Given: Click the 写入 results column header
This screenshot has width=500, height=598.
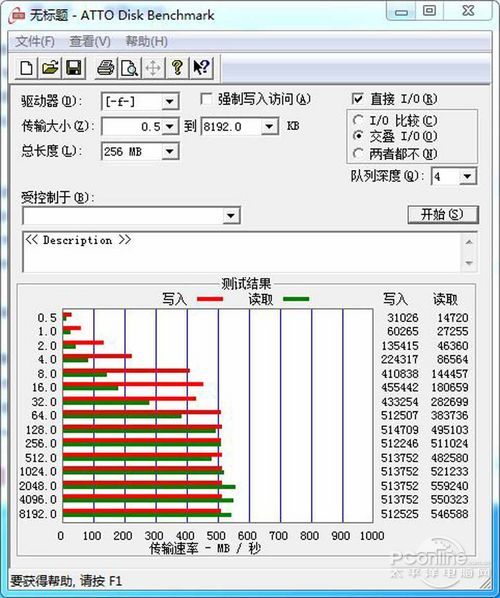Looking at the screenshot, I should [x=395, y=299].
